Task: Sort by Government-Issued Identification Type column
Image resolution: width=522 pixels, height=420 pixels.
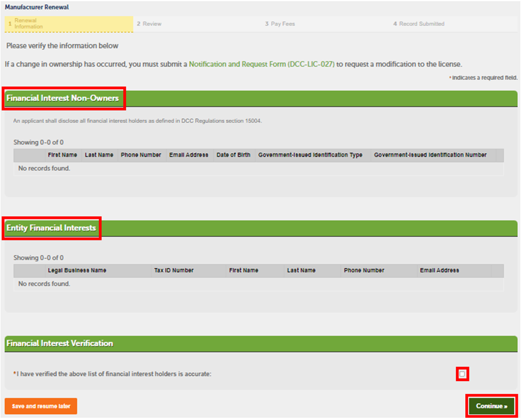Action: pyautogui.click(x=310, y=155)
